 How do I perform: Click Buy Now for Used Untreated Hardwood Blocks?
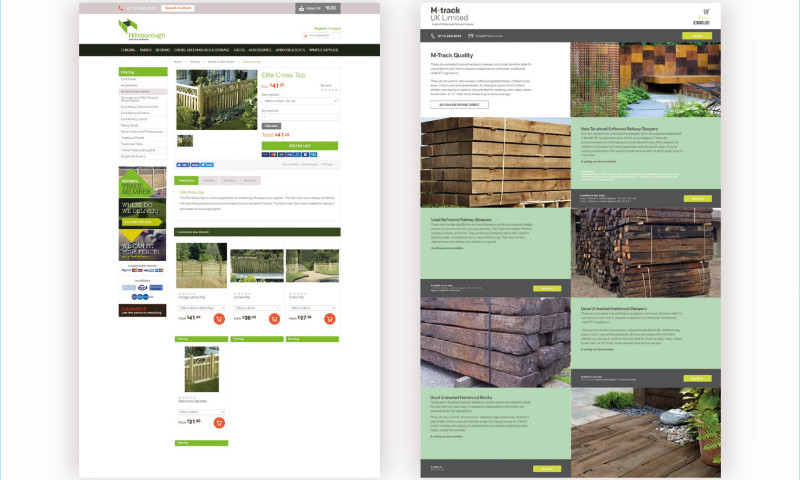(x=547, y=468)
